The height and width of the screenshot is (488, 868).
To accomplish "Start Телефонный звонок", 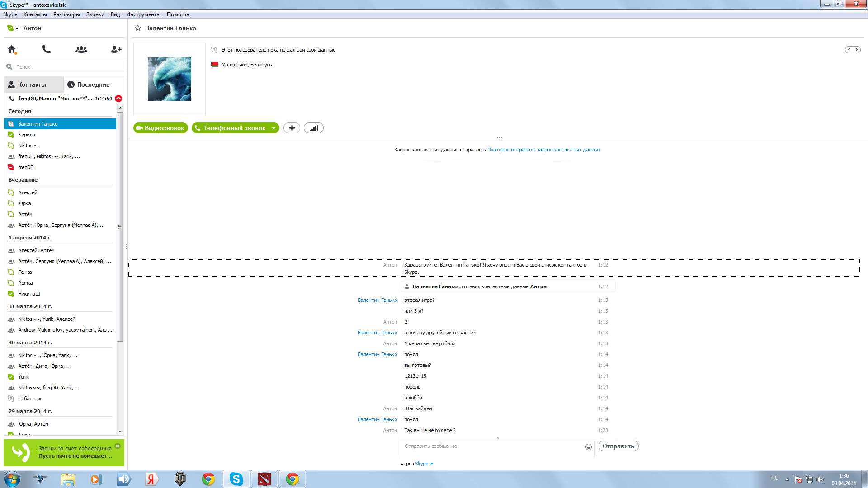I will (230, 128).
